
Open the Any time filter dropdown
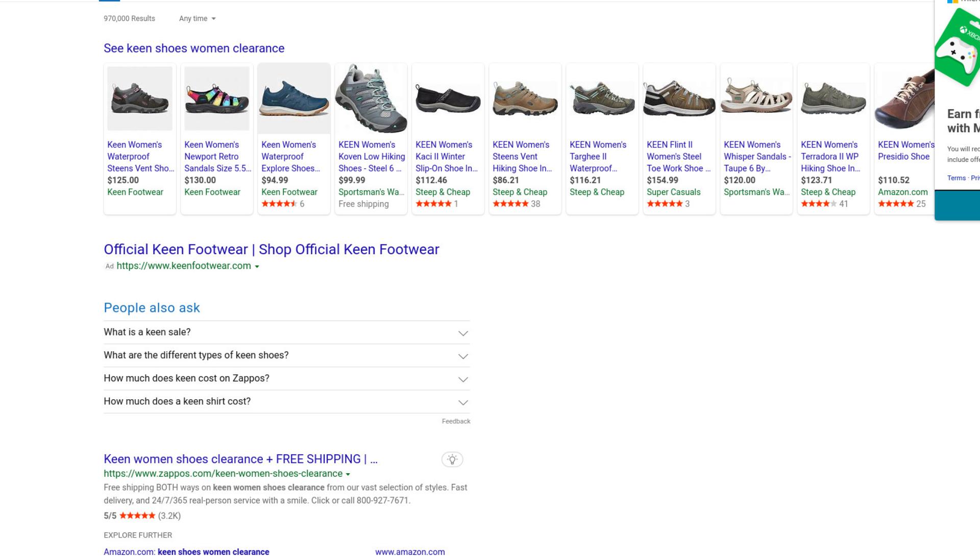pyautogui.click(x=197, y=18)
